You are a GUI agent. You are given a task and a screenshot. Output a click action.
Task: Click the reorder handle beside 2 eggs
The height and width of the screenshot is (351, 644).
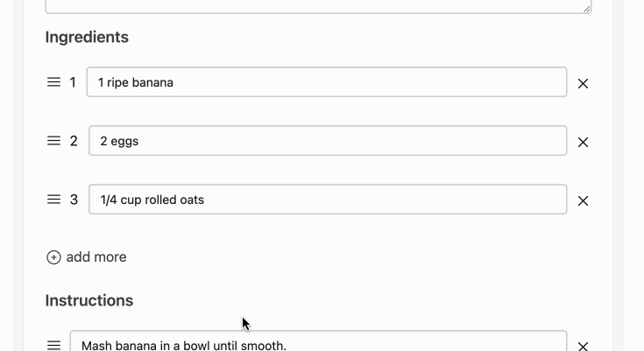(x=53, y=141)
